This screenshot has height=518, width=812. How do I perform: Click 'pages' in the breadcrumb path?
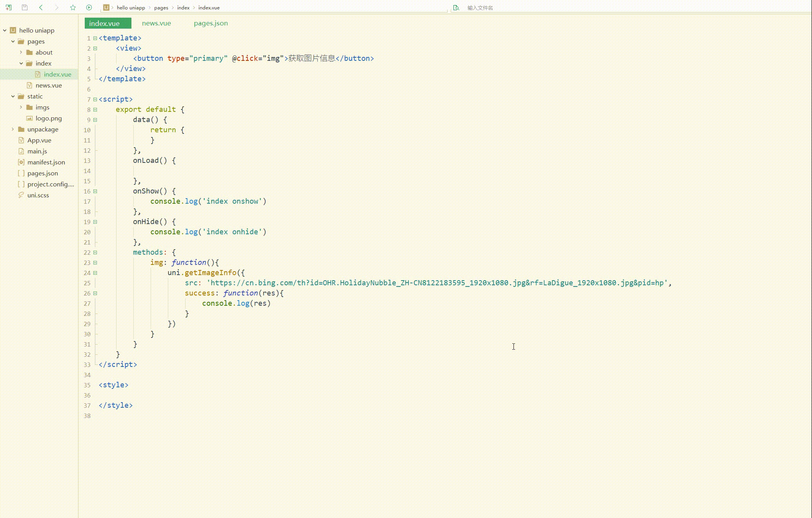click(161, 7)
